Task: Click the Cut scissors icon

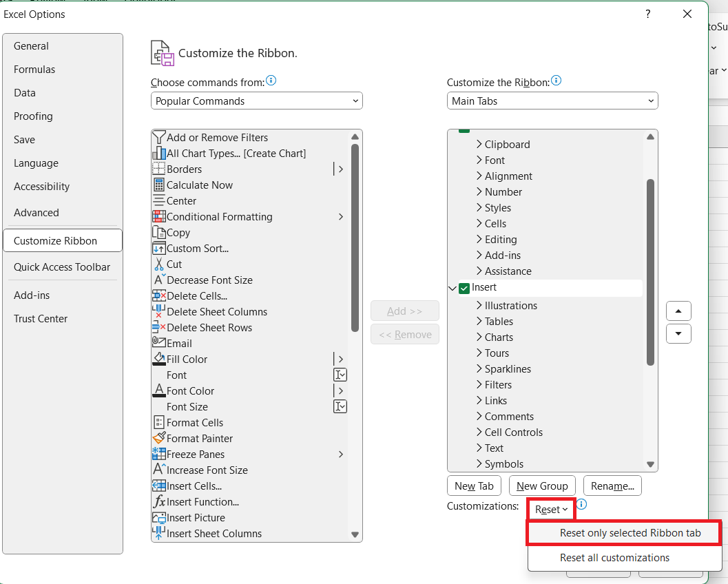Action: [159, 264]
